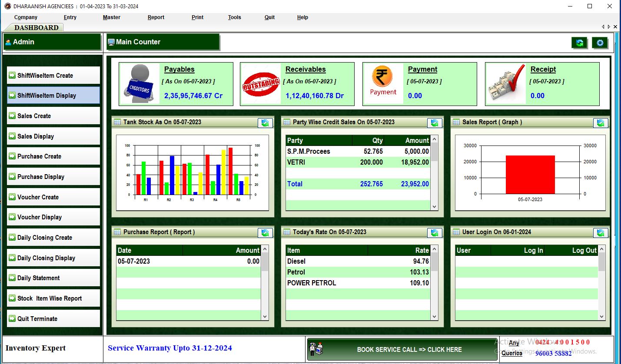This screenshot has width=621, height=364.
Task: Refresh the Purchase Report panel
Action: [x=265, y=233]
